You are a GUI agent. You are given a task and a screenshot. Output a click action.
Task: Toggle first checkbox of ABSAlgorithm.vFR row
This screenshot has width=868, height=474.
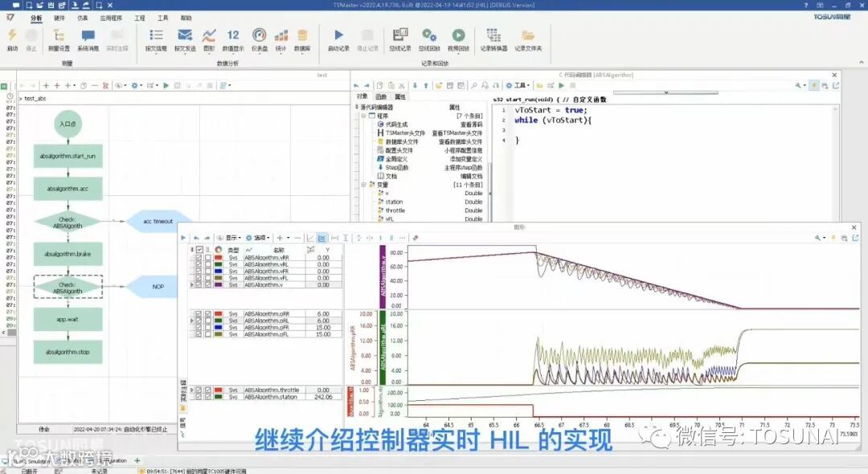(x=199, y=271)
